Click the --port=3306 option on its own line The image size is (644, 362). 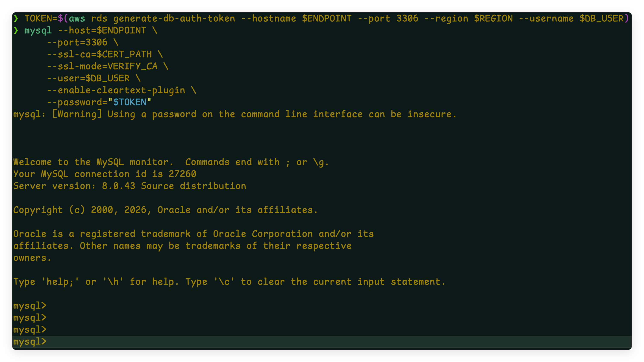click(x=77, y=43)
